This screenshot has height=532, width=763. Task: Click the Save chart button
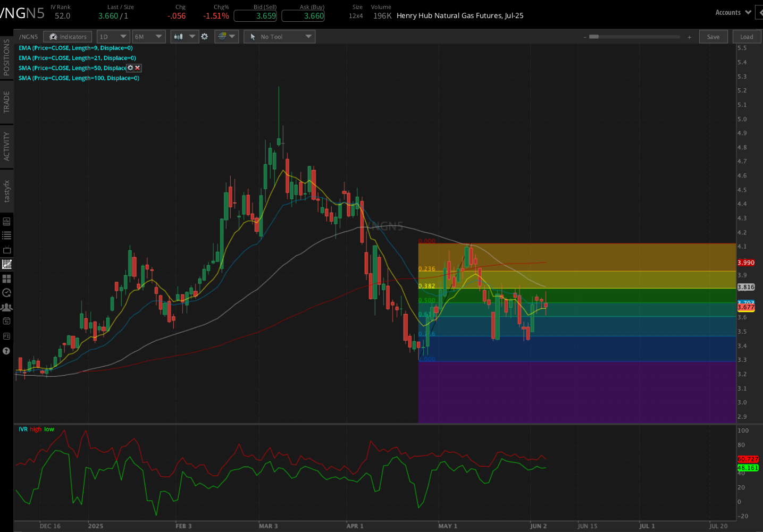[x=713, y=37]
